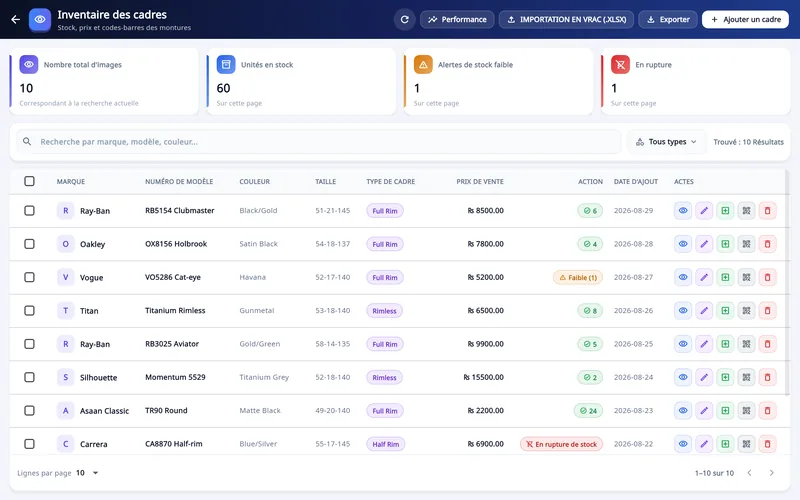Focus the search field for marque, modèle, couleur
Viewport: 800px width, 500px height.
(319, 142)
